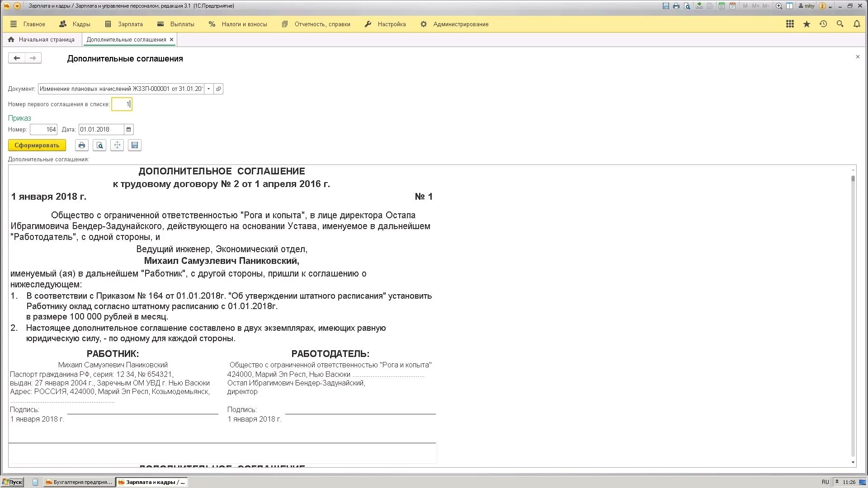Open the date picker for Дата field
This screenshot has height=488, width=868.
coord(129,130)
